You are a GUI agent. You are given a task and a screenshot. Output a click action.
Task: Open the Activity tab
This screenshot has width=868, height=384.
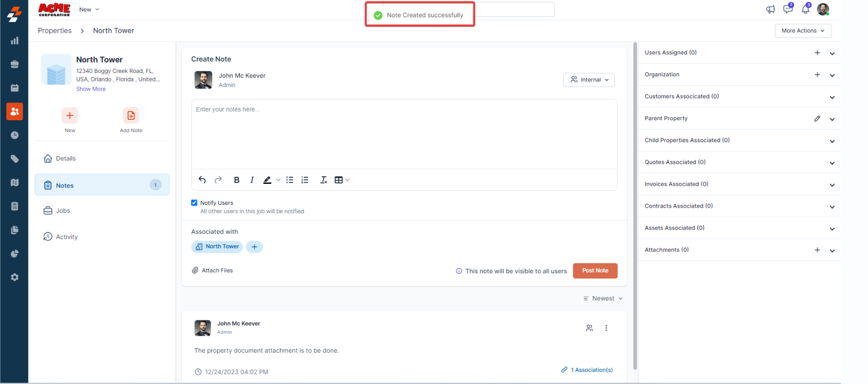coord(67,237)
